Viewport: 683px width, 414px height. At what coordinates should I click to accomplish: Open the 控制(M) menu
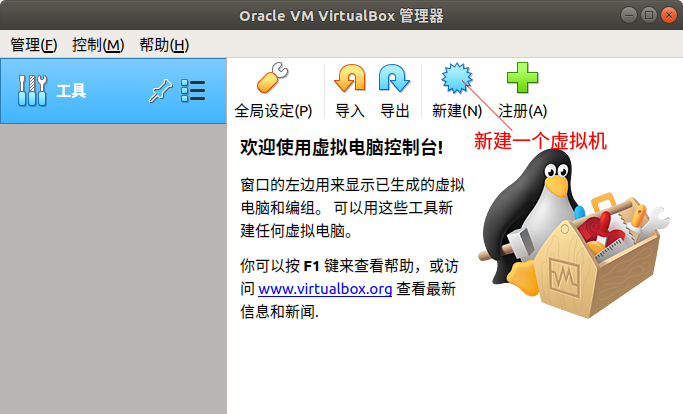[98, 45]
